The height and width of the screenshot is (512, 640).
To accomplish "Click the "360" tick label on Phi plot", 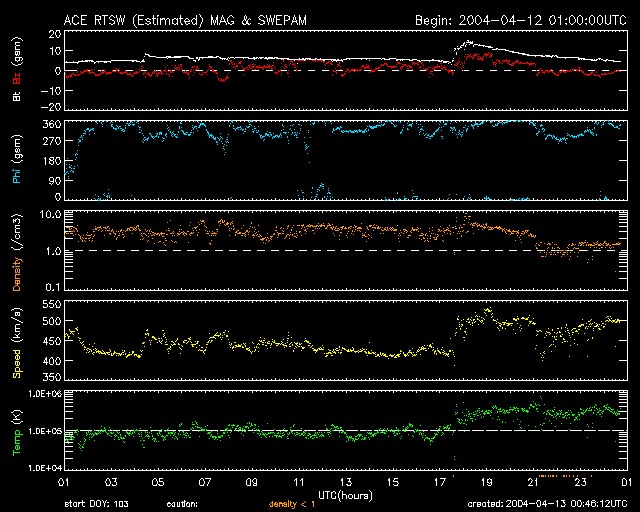I will (x=52, y=124).
